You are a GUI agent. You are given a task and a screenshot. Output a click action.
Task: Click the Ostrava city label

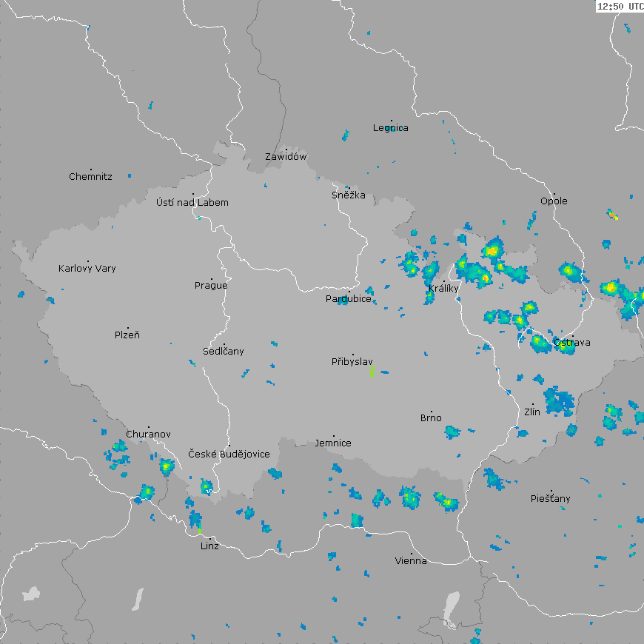pos(572,343)
